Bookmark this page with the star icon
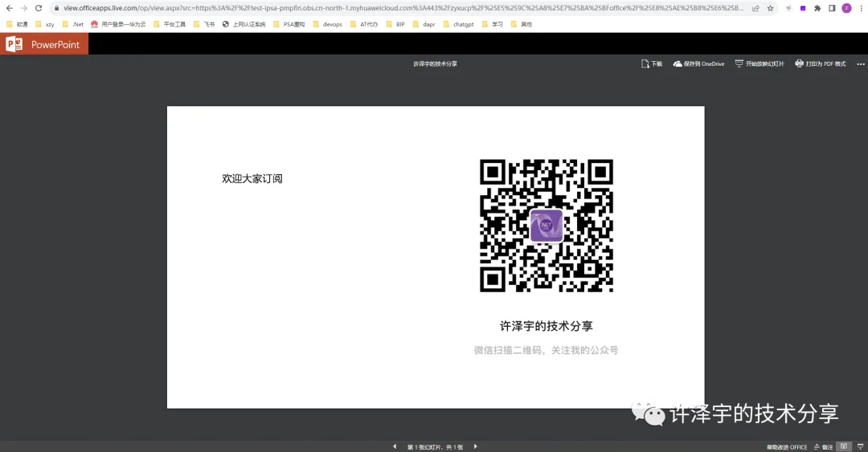This screenshot has height=452, width=868. 770,8
